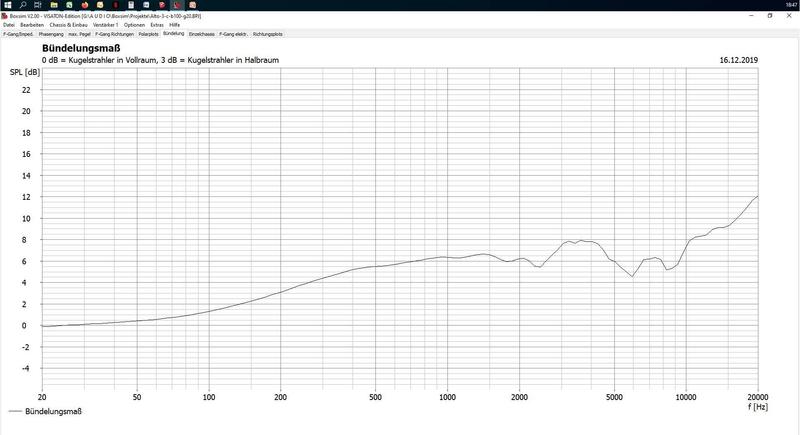Click the Boxsim title bar app icon

(5, 16)
